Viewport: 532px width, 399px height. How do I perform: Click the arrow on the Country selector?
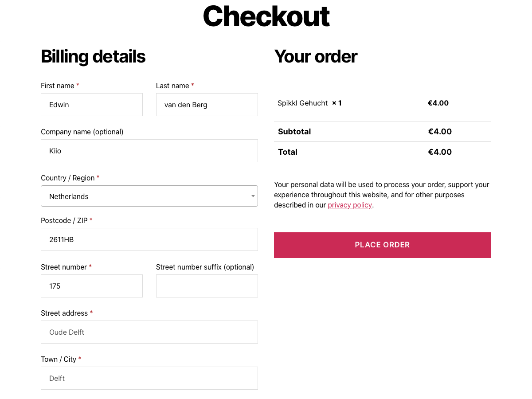click(x=253, y=196)
